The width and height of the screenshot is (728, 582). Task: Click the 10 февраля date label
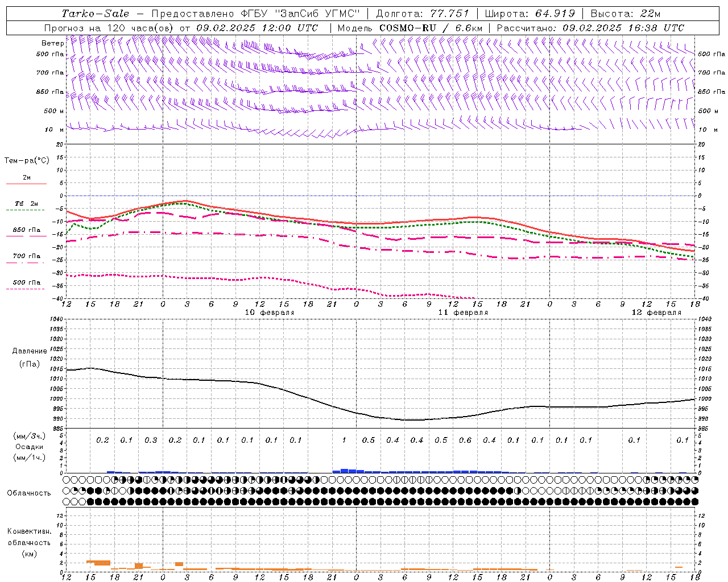[270, 313]
